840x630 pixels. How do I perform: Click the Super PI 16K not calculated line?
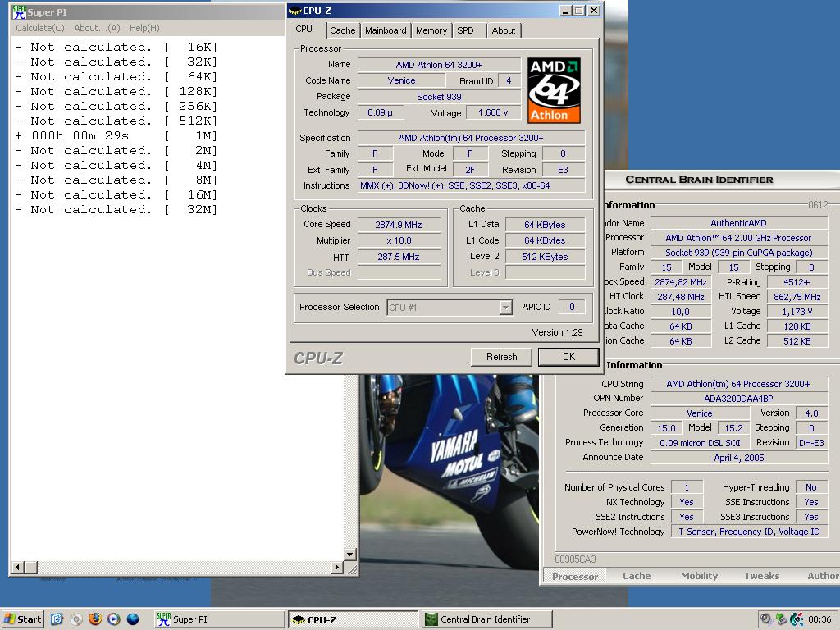pyautogui.click(x=116, y=47)
